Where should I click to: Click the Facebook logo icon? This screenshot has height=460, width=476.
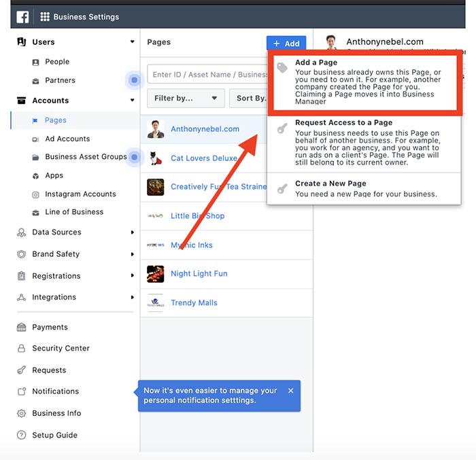[x=22, y=17]
